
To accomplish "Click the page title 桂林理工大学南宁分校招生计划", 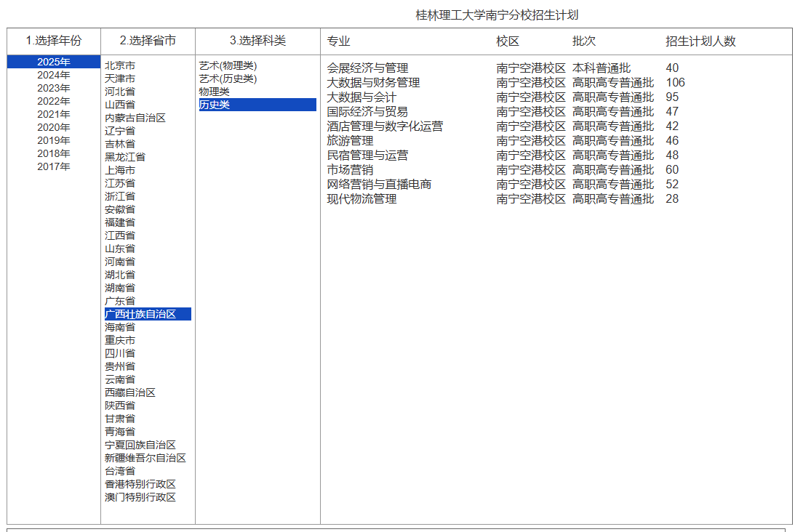I will (497, 15).
